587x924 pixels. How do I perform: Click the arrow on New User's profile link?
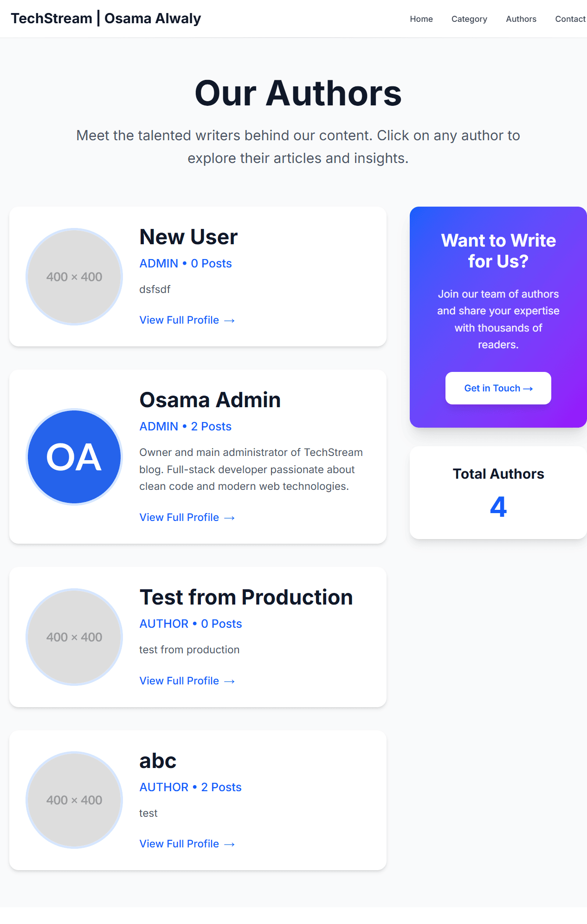tap(230, 320)
